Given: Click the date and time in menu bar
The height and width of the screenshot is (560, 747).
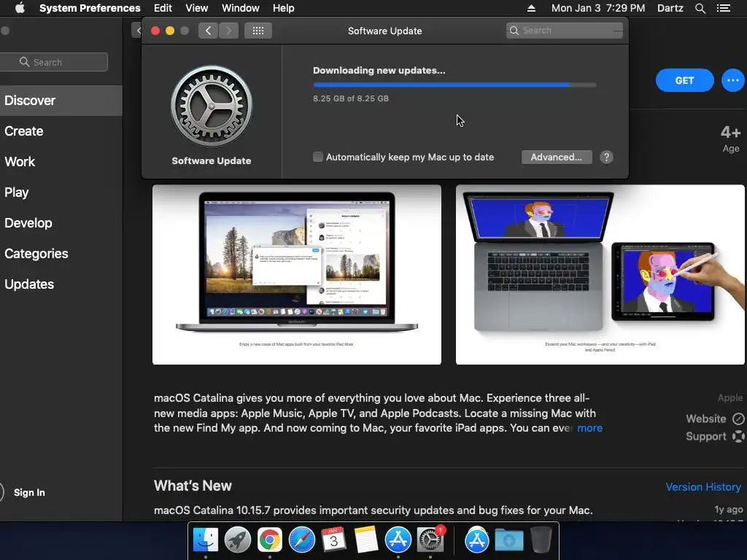Looking at the screenshot, I should pos(598,8).
